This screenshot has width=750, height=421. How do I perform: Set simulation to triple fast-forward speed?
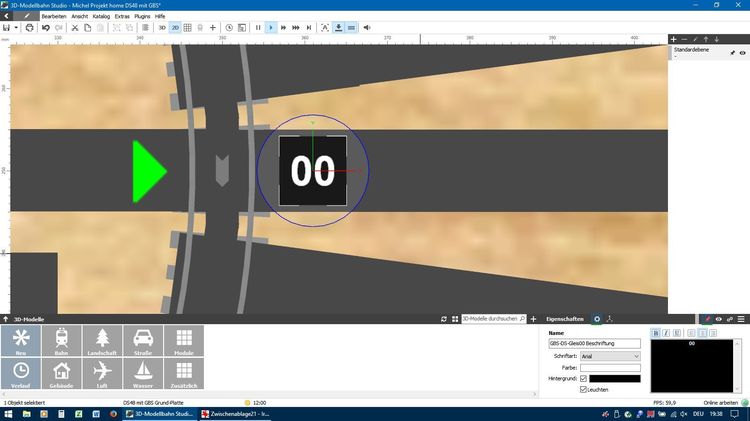296,28
